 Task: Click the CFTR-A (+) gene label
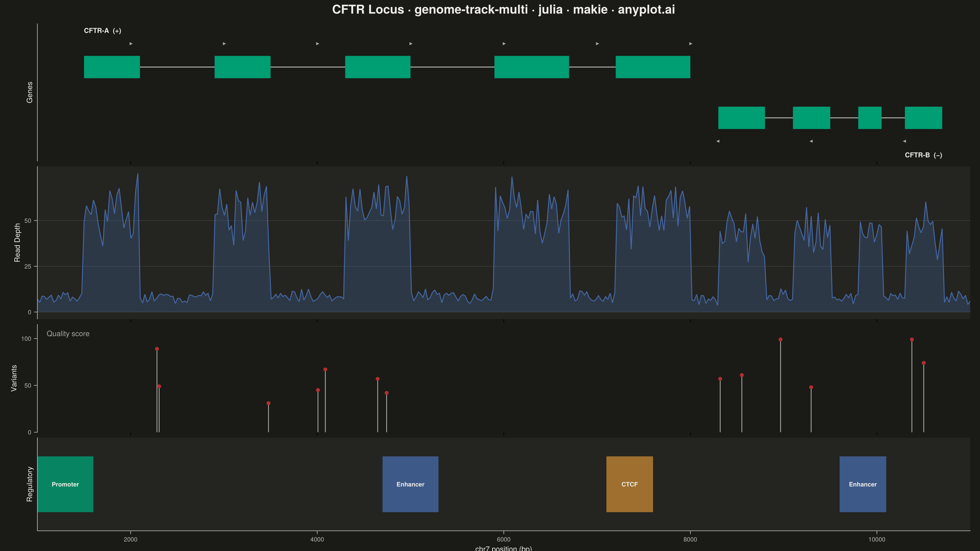click(x=103, y=31)
